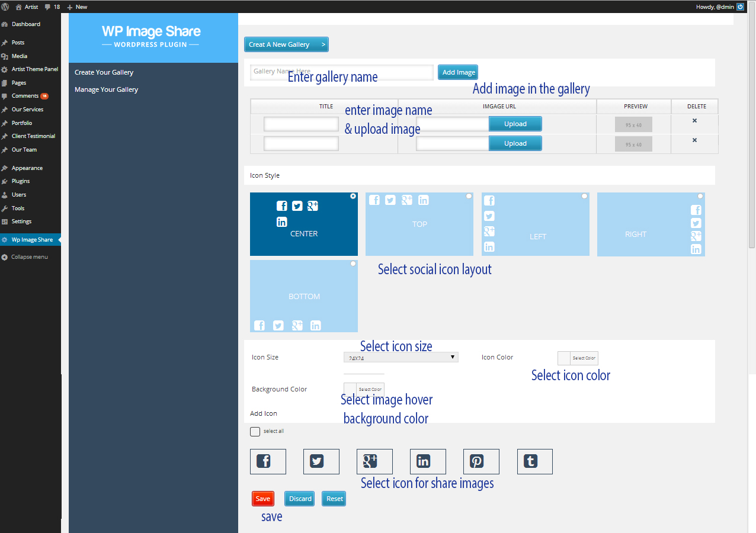Enable the select all icons checkbox
Viewport: 756px width, 533px height.
(255, 431)
